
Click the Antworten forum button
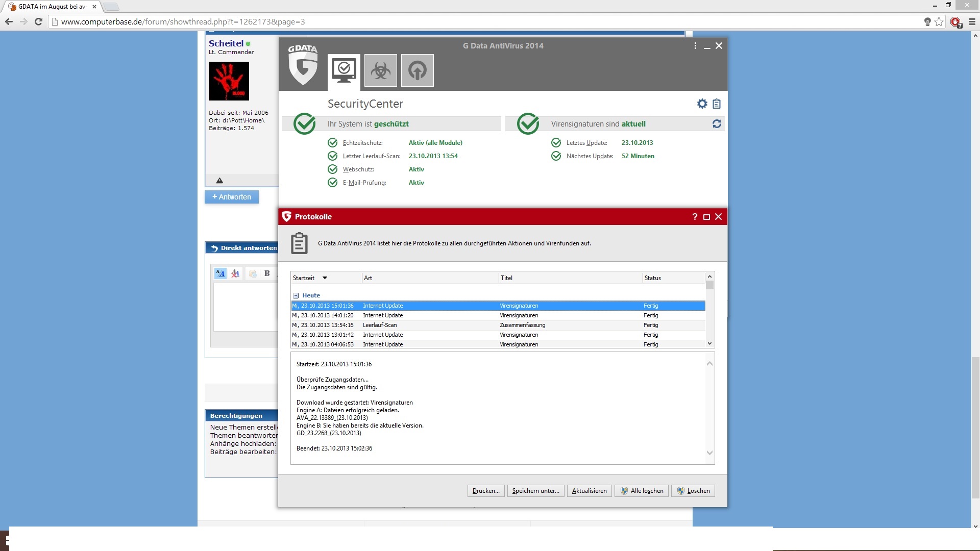click(232, 197)
